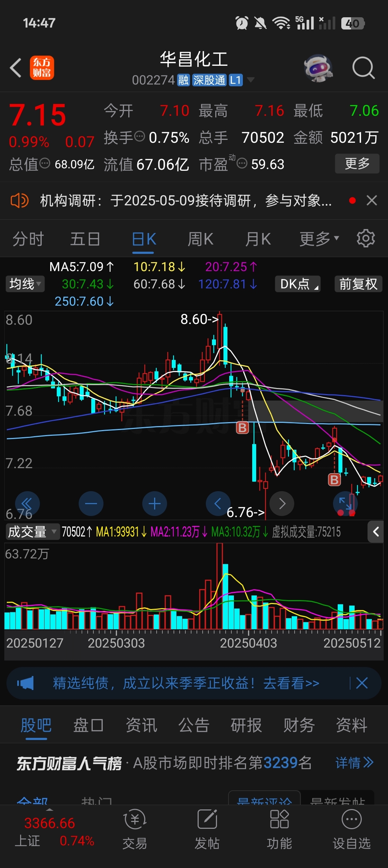
Task: Open 设自选 watchlist options
Action: [x=352, y=830]
